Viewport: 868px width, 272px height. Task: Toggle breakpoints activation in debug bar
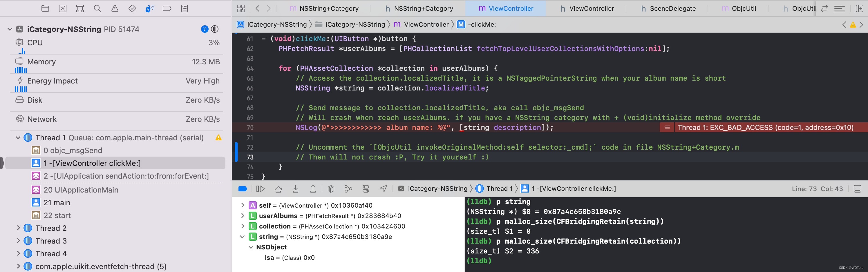(243, 189)
